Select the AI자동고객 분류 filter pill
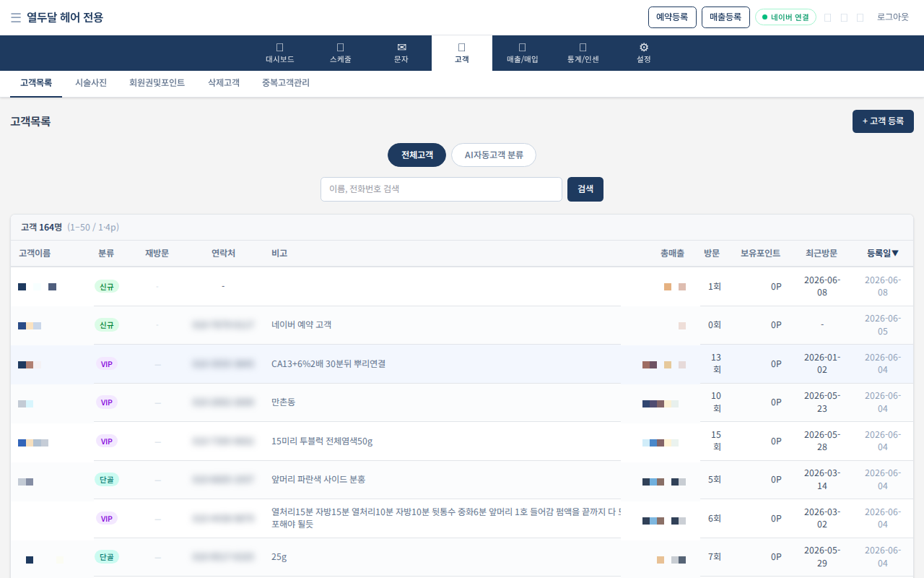Image resolution: width=924 pixels, height=578 pixels. tap(494, 155)
